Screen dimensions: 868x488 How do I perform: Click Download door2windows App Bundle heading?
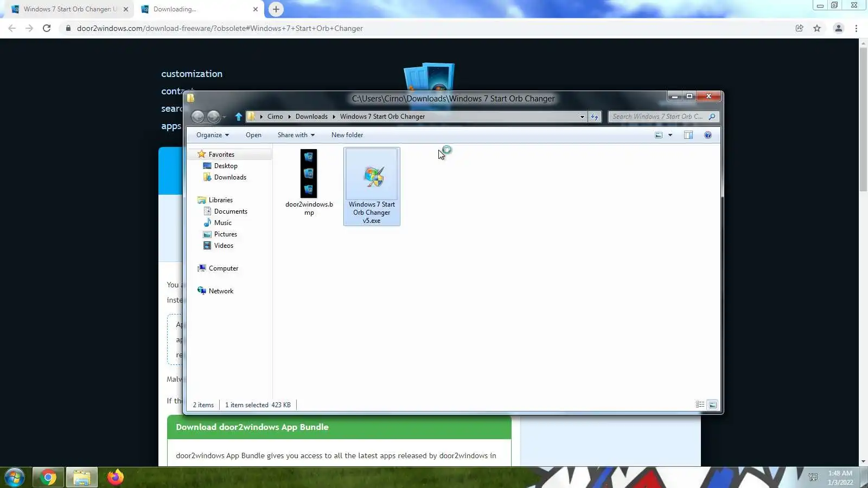tap(252, 427)
